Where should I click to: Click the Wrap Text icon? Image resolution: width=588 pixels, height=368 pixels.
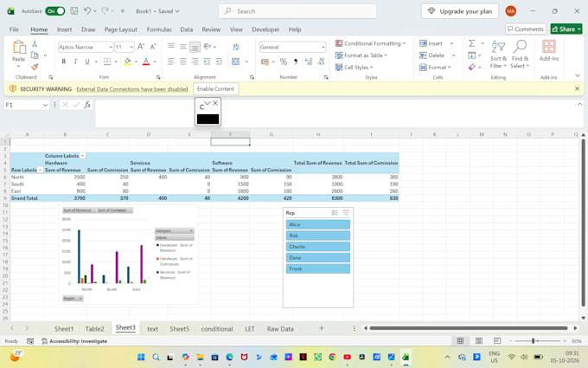pos(236,47)
